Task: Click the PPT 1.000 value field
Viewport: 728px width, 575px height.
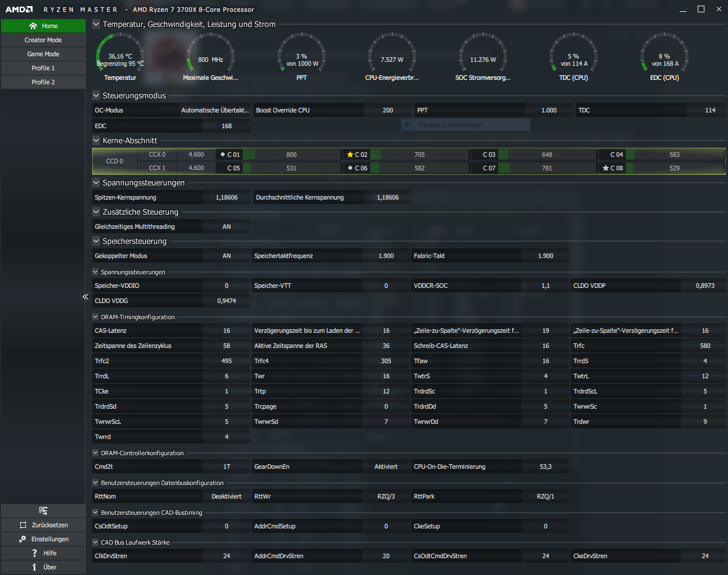Action: 549,110
